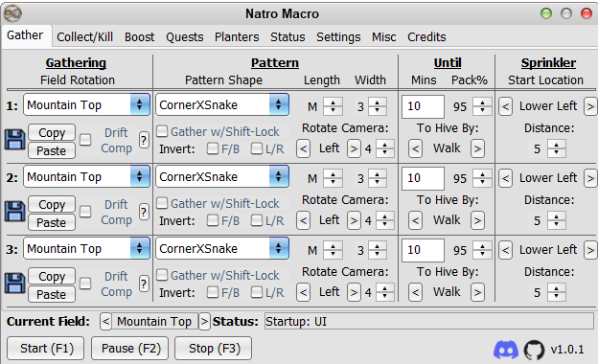Screen dimensions: 598x364
Task: Open the field 3 Mountain Top dropdown
Action: (86, 249)
